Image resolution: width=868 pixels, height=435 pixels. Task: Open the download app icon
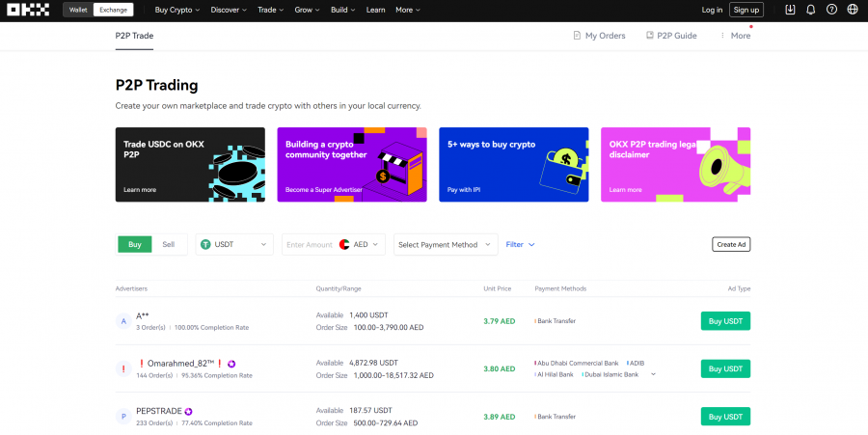790,10
